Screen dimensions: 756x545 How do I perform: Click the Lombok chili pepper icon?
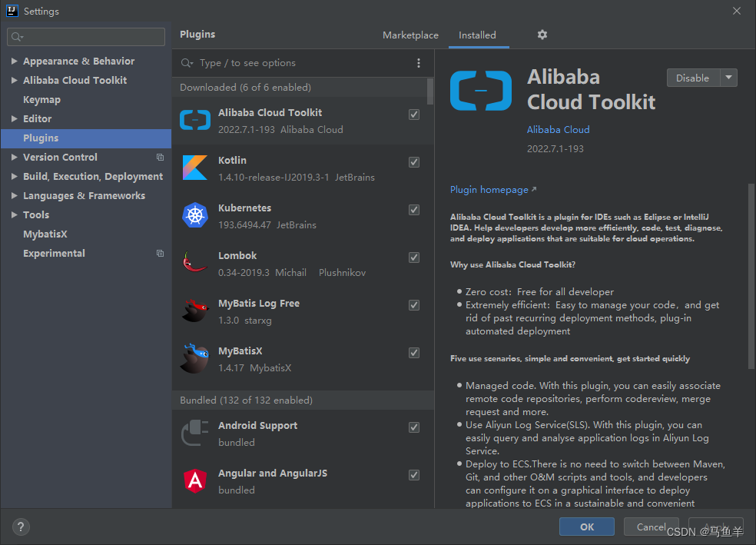click(x=195, y=263)
